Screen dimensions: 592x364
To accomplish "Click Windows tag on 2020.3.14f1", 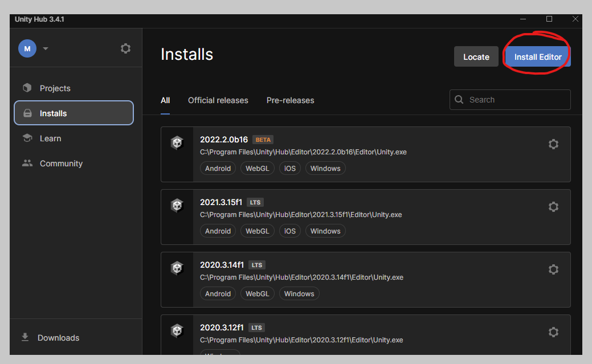I will pyautogui.click(x=299, y=294).
